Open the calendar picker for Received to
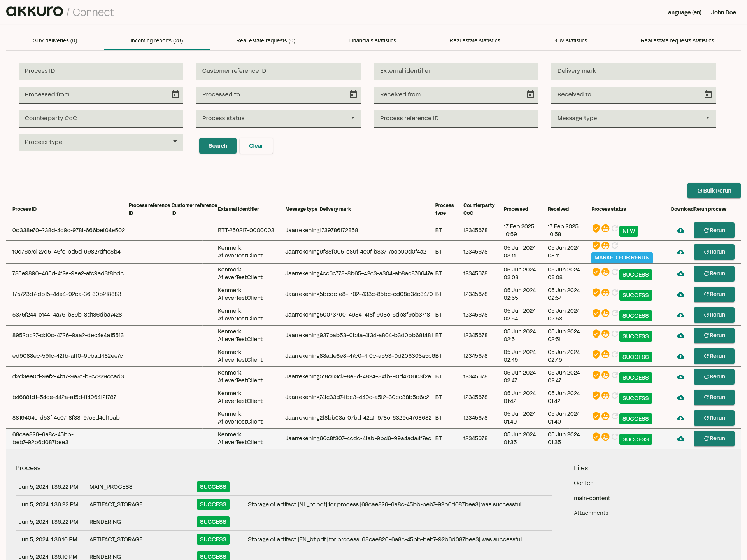The width and height of the screenshot is (747, 560). [x=708, y=94]
